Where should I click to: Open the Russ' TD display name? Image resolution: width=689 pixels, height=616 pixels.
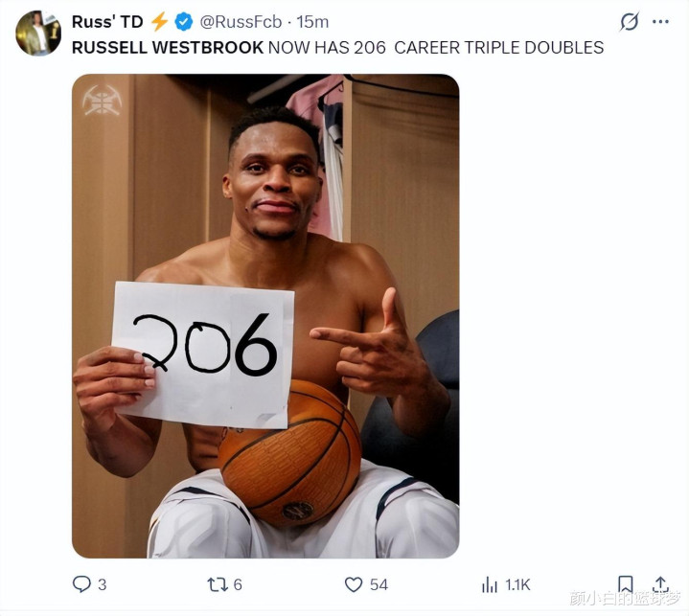(x=107, y=21)
